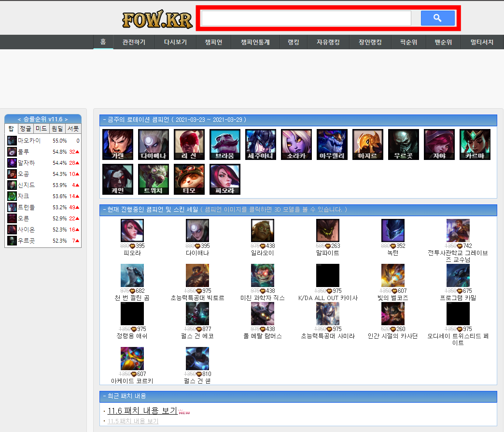
Task: Open 펄스 건 쉔 skin image
Action: pyautogui.click(x=197, y=359)
